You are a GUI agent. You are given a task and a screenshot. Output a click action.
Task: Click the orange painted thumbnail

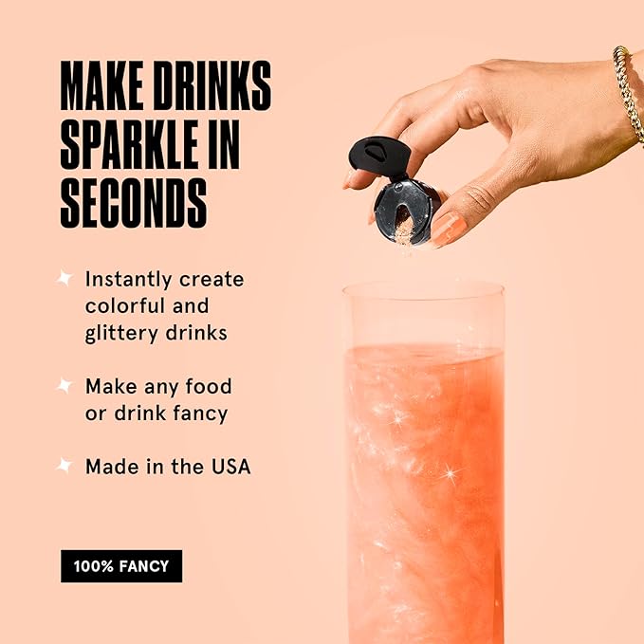448,229
